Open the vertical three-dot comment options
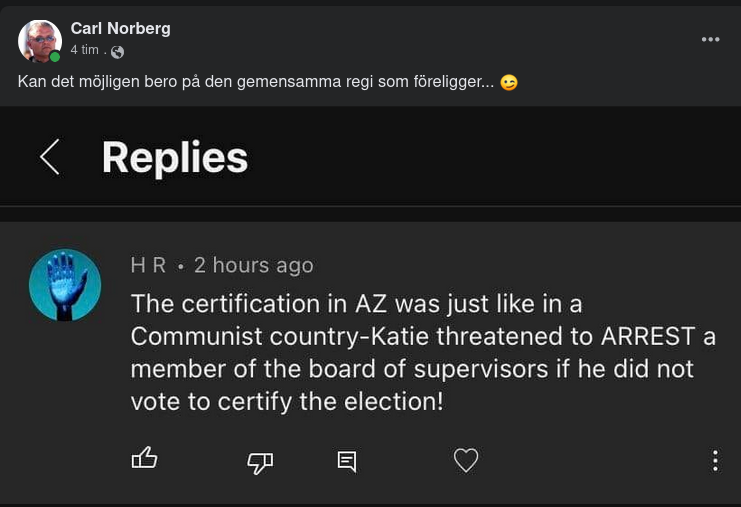The width and height of the screenshot is (741, 507). pos(714,460)
